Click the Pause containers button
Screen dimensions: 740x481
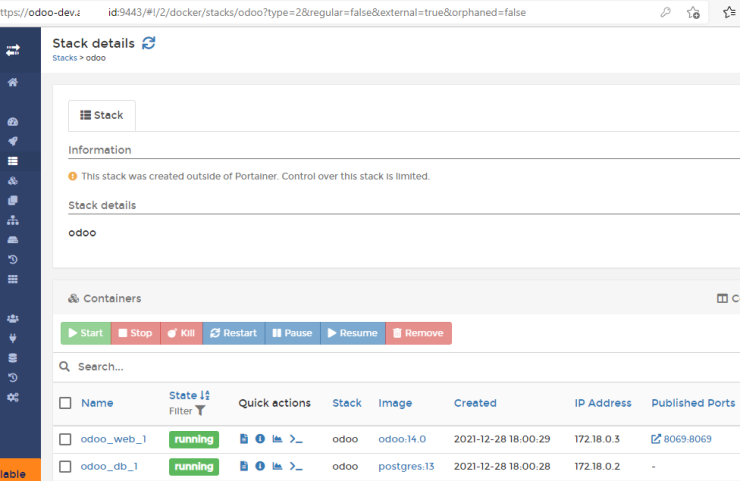coord(293,333)
